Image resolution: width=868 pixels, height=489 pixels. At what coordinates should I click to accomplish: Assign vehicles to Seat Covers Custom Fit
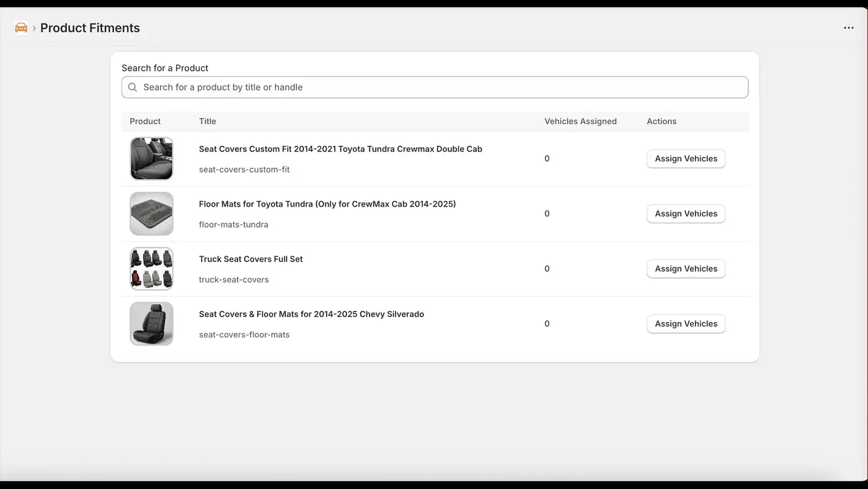click(x=686, y=159)
